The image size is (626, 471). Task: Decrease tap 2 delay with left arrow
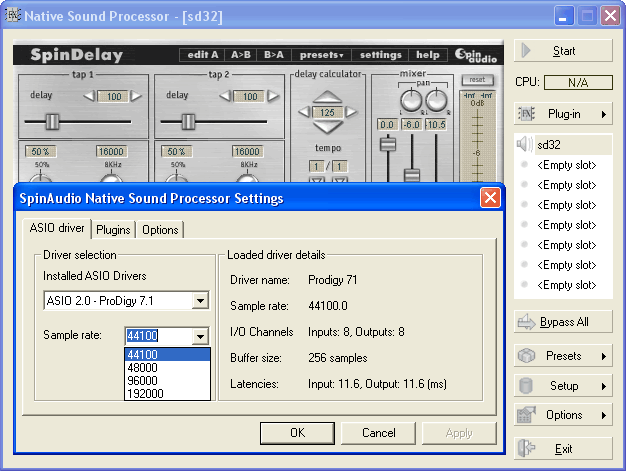[225, 96]
